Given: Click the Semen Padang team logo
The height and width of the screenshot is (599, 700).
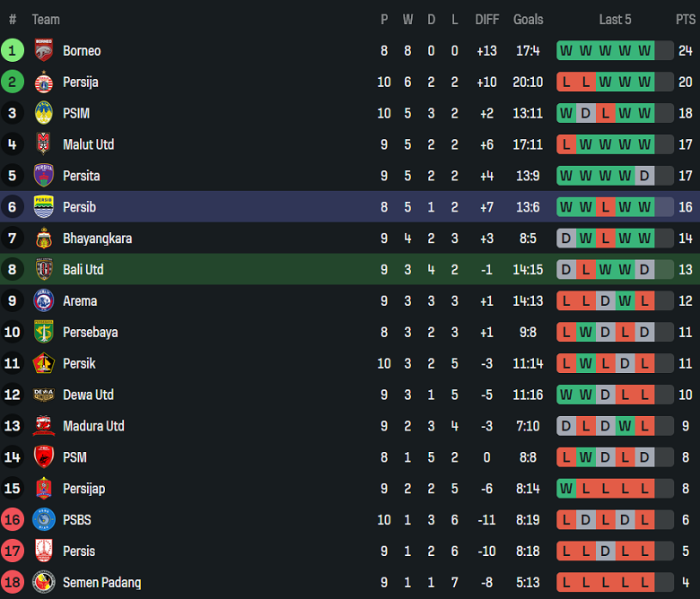Looking at the screenshot, I should (44, 583).
